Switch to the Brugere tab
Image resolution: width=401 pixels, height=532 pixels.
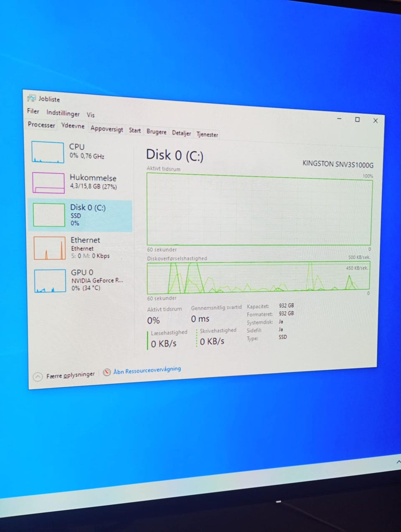pos(156,131)
